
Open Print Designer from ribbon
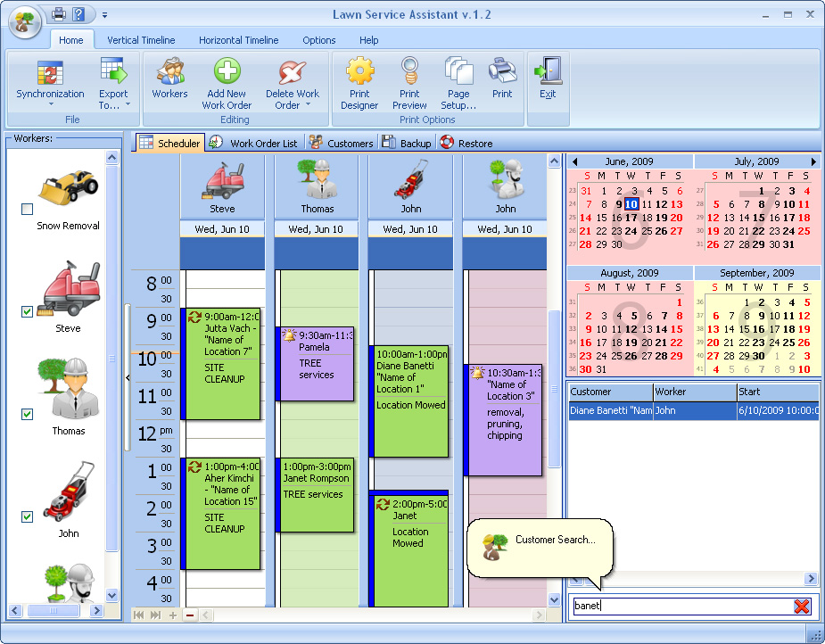359,72
